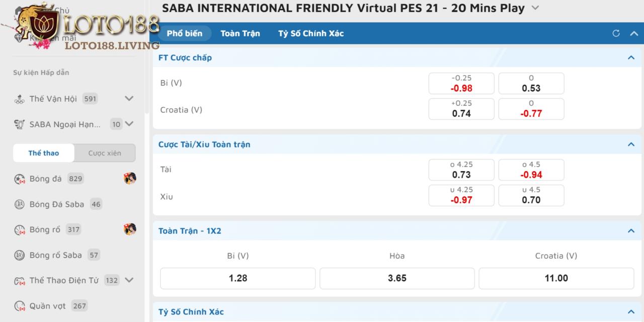Choose Croatia (V) +0.25 handicap odds
The height and width of the screenshot is (322, 644).
(461, 109)
